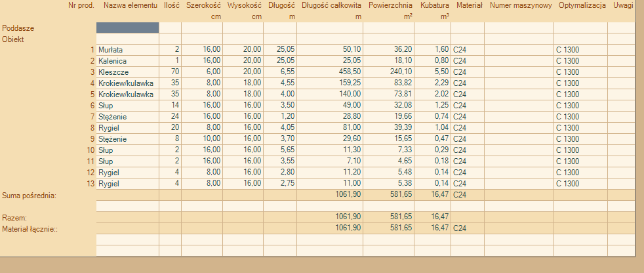The height and width of the screenshot is (273, 644).
Task: Select the 'Ilość' column header
Action: coord(171,6)
